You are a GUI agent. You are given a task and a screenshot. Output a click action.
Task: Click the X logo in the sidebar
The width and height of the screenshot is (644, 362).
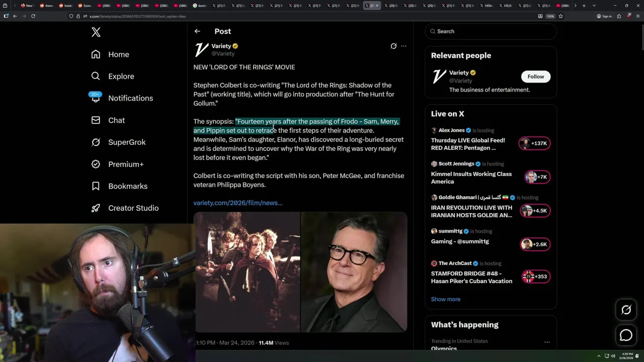96,33
